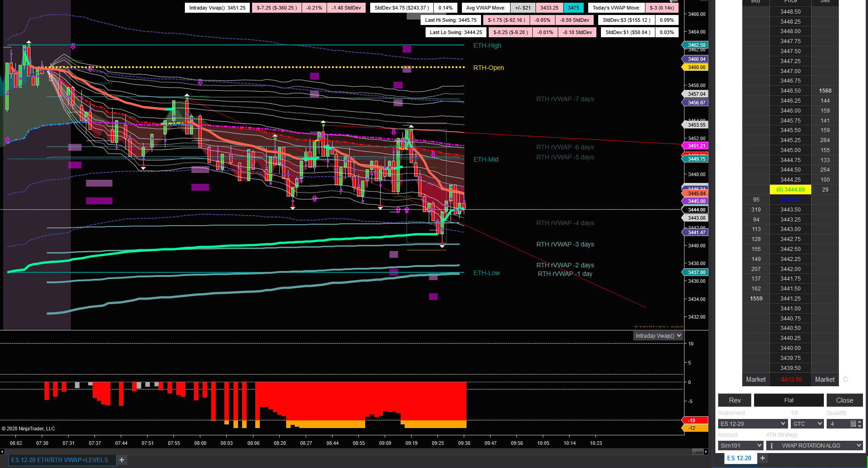
Task: Open the TIF dropdown set to GTC
Action: coord(807,424)
